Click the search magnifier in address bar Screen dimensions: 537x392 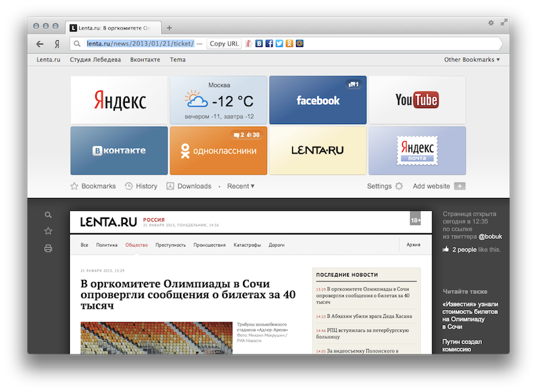[77, 44]
